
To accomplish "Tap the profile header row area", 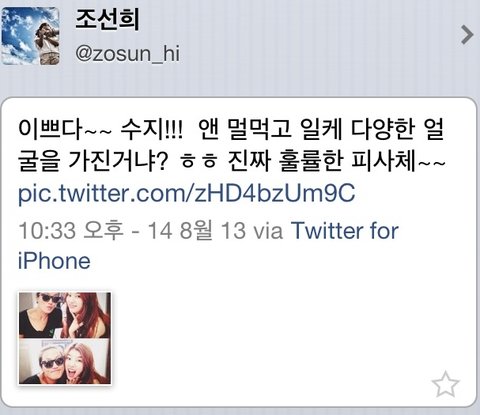I will pyautogui.click(x=240, y=36).
